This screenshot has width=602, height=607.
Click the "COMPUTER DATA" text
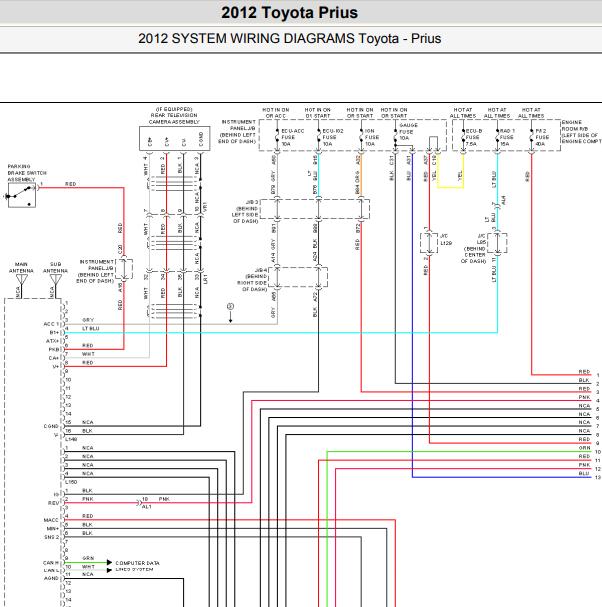click(137, 563)
